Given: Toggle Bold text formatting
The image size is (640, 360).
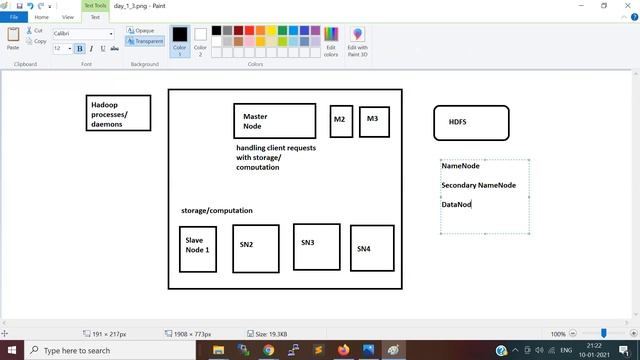Looking at the screenshot, I should (x=80, y=49).
